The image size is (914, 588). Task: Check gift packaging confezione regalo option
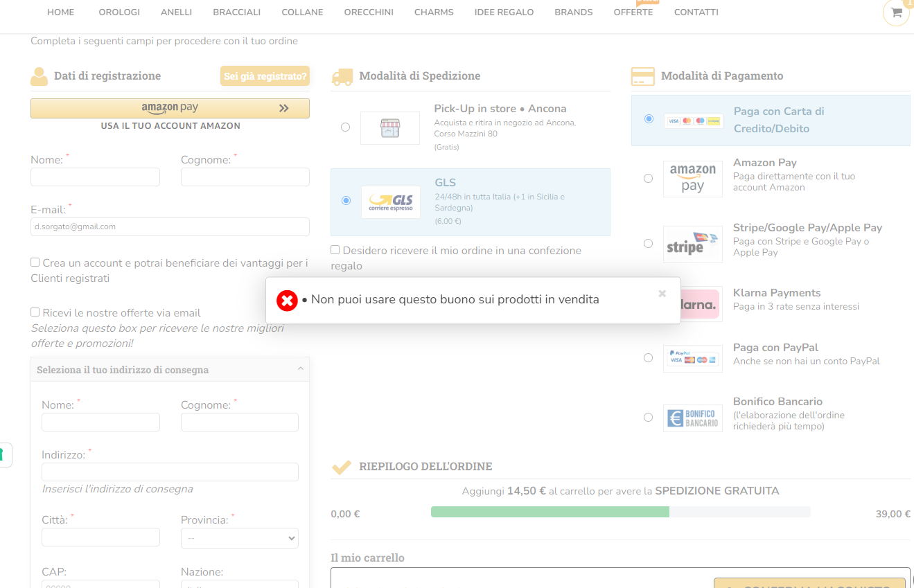click(335, 250)
